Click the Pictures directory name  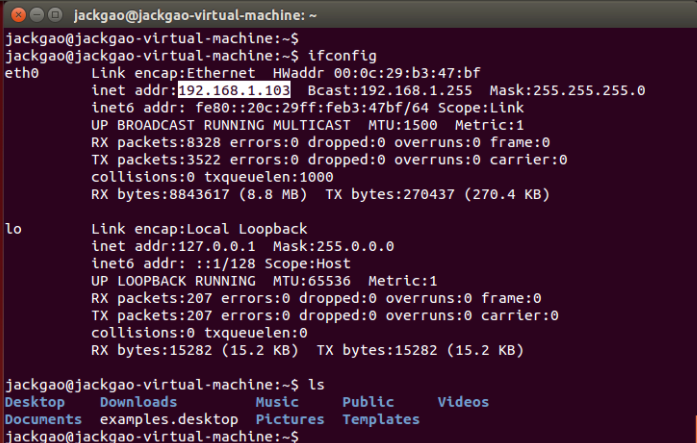290,419
